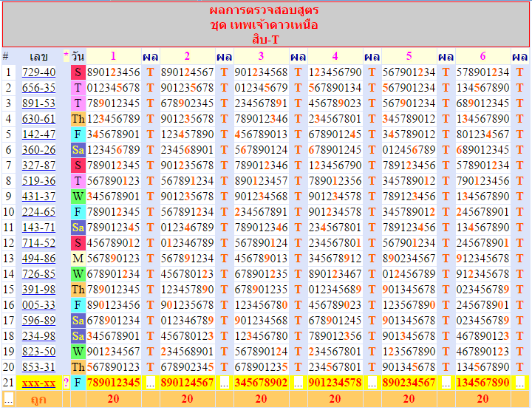Viewport: 532px width, 413px height.
Task: Click 801234567 in column 6 of row 5
Action: click(482, 134)
